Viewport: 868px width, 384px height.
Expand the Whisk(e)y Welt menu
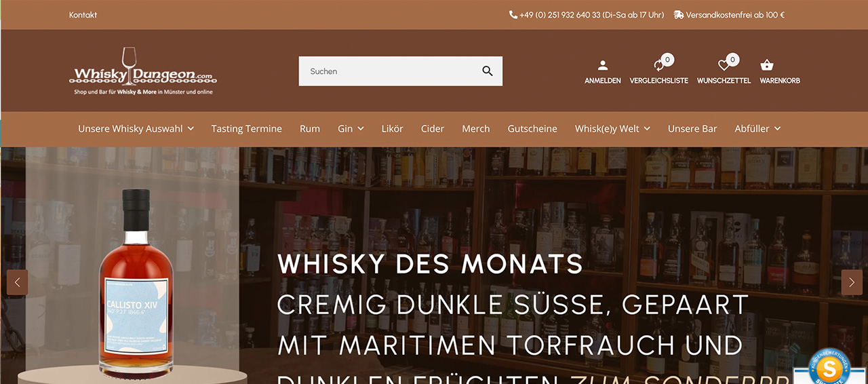[x=612, y=129]
